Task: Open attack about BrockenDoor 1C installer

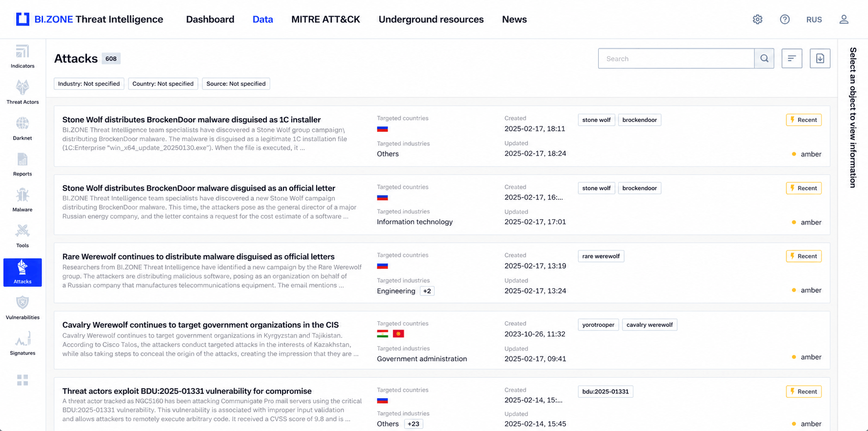Action: point(191,120)
